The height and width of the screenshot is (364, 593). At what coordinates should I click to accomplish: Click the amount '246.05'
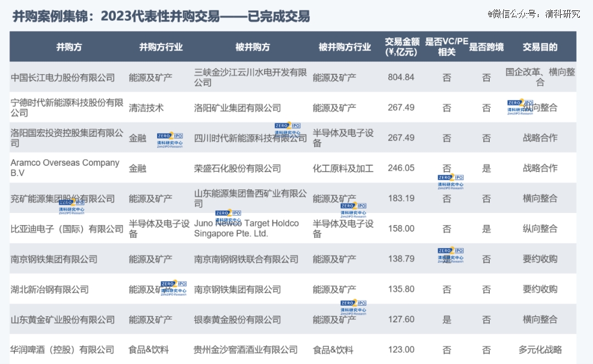point(401,168)
